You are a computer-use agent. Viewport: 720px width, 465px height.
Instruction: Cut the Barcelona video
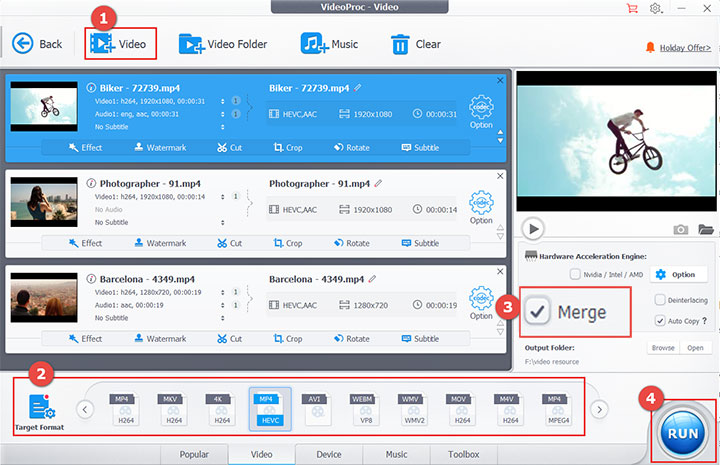[230, 338]
